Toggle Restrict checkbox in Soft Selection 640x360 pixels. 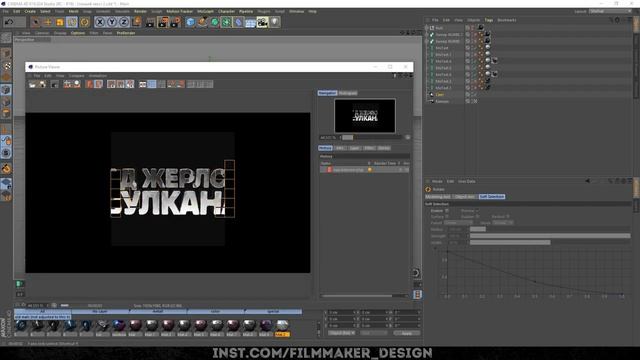click(508, 216)
